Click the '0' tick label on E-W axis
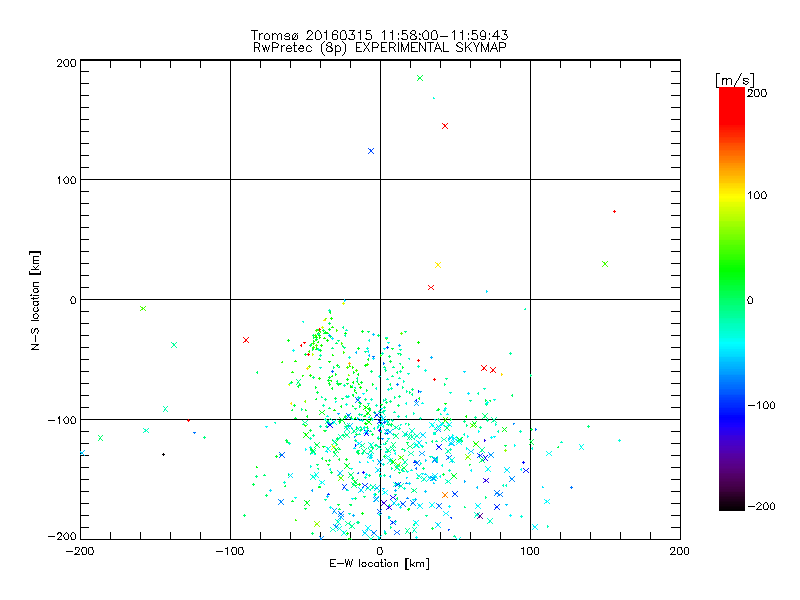The image size is (800, 600). [380, 552]
